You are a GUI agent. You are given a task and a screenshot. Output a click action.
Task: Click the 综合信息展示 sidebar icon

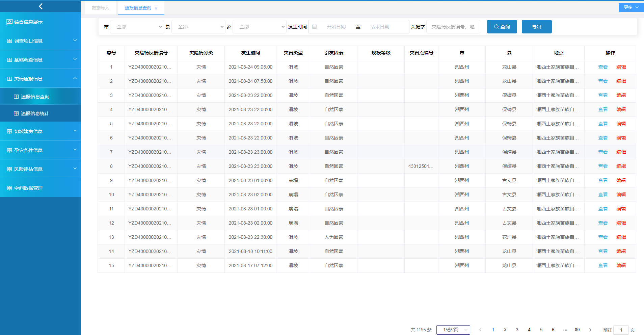tap(9, 22)
